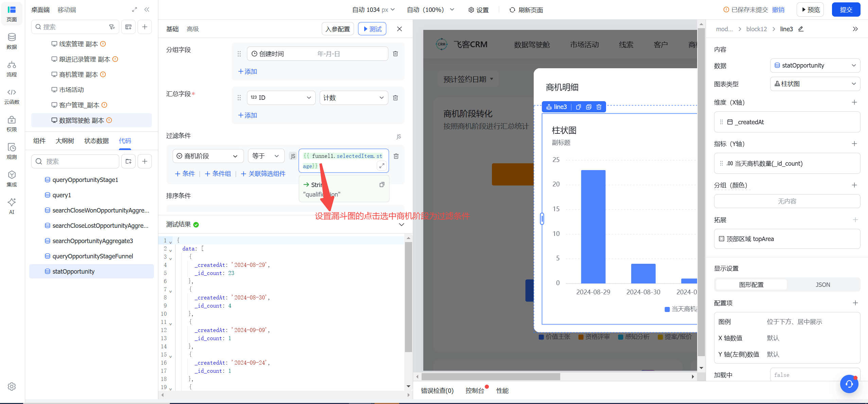This screenshot has width=868, height=404.
Task: Open the 权限 section in sidebar
Action: (x=12, y=124)
